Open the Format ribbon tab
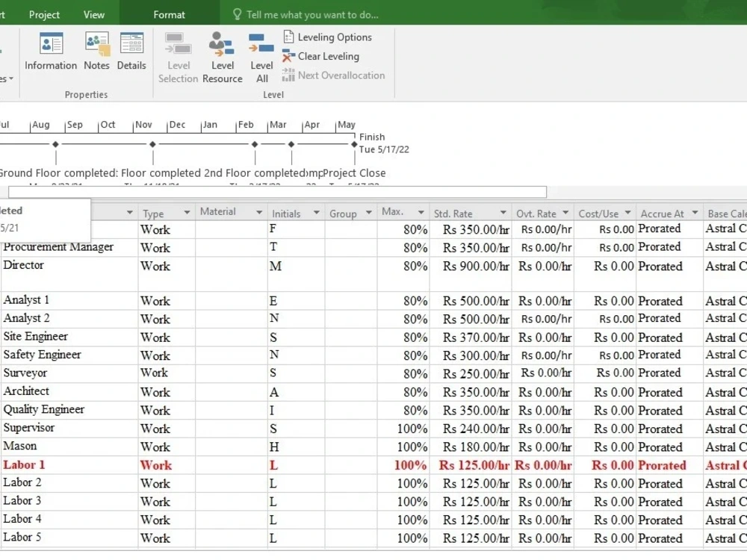Viewport: 747px width, 560px height. pyautogui.click(x=170, y=14)
